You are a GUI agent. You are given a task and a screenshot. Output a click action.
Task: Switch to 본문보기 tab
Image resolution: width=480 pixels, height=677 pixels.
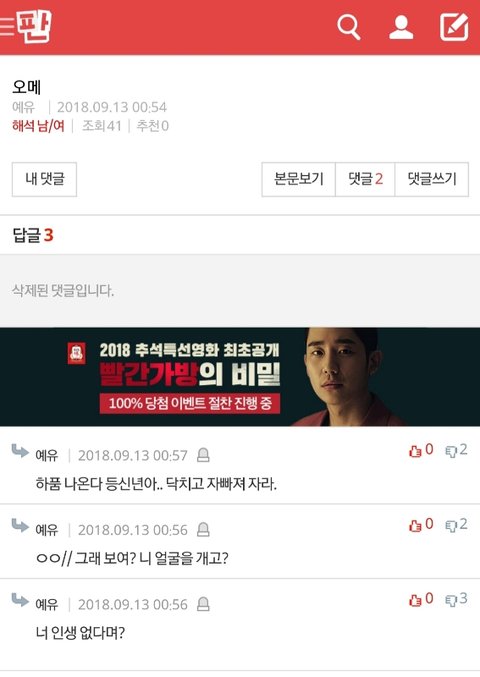pyautogui.click(x=299, y=179)
